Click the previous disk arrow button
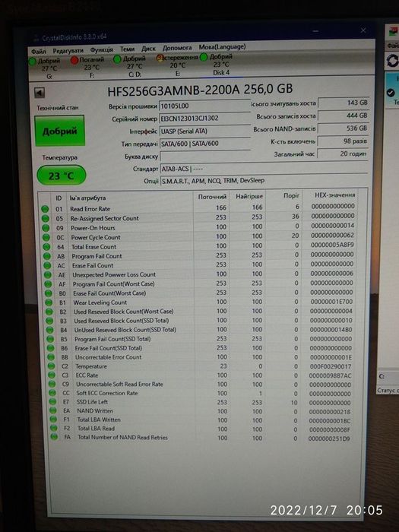Viewport: 399px width, 532px height. click(x=40, y=93)
